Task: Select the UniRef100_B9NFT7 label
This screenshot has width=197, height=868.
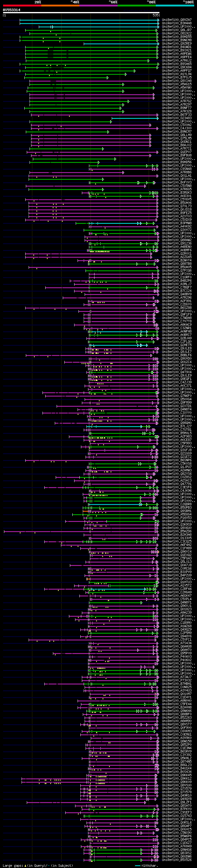Action: point(176,108)
